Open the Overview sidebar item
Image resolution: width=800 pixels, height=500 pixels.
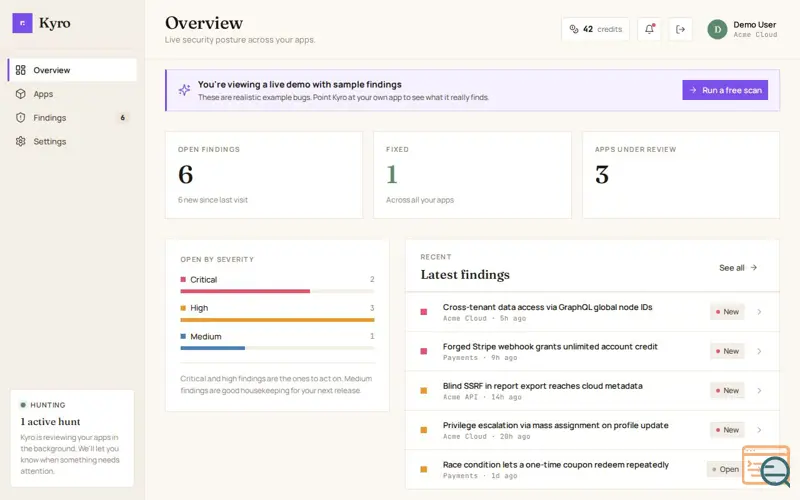[72, 70]
